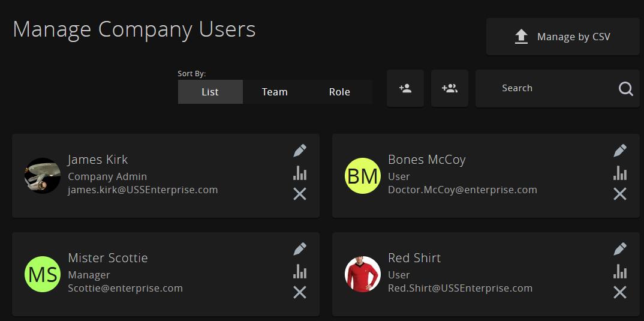644x321 pixels.
Task: Click james.kirk@USSEnterprise.com email
Action: click(143, 190)
